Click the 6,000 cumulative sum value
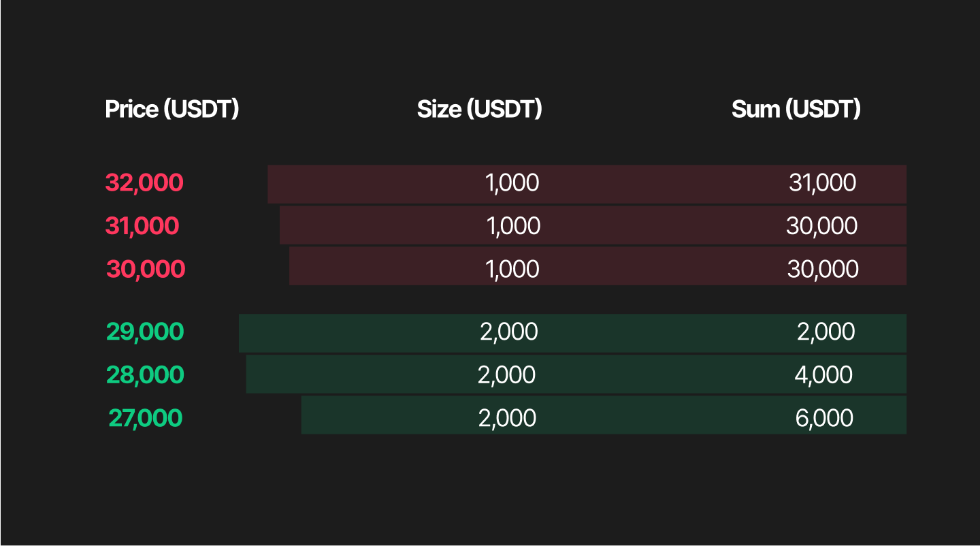Image resolution: width=980 pixels, height=546 pixels. 824,418
